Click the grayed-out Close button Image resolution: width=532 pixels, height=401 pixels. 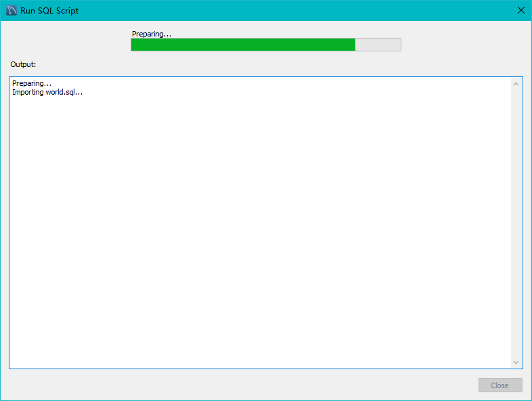click(x=500, y=385)
